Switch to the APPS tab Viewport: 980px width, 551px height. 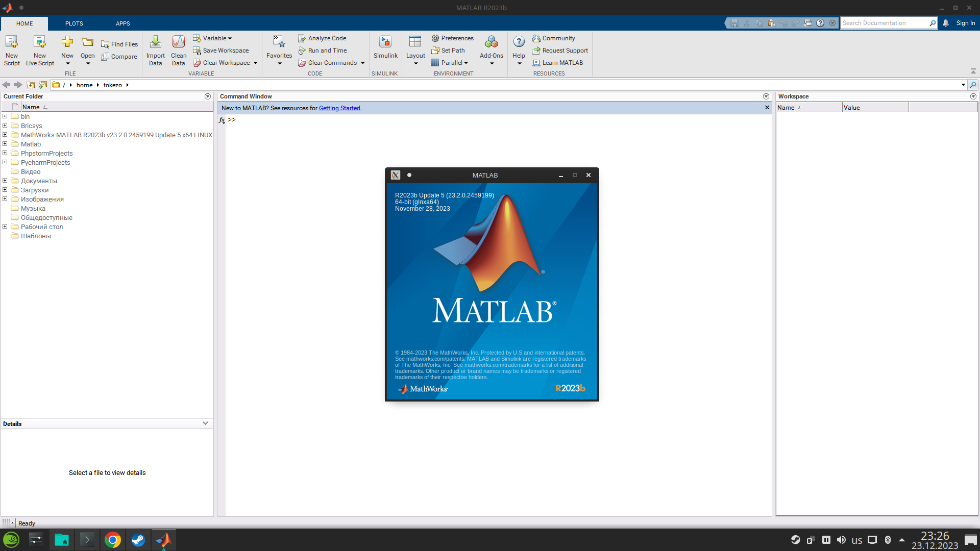click(x=122, y=23)
